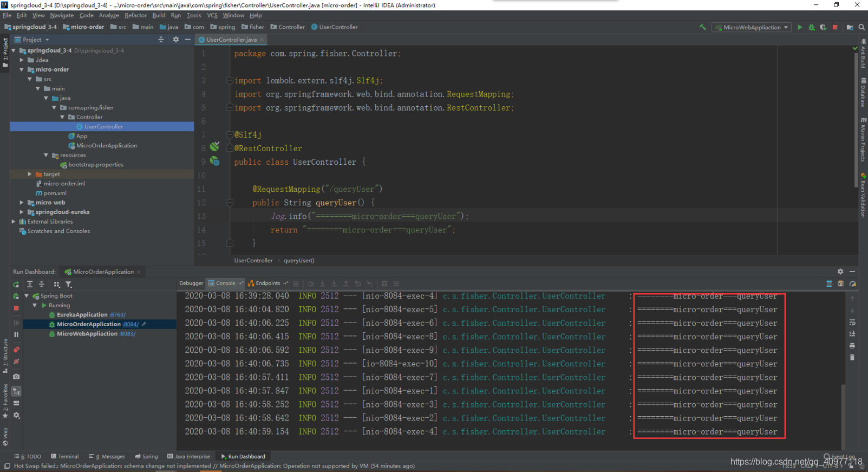Toggle soft-wrap in console sidebar
The image size is (868, 472).
[x=852, y=322]
